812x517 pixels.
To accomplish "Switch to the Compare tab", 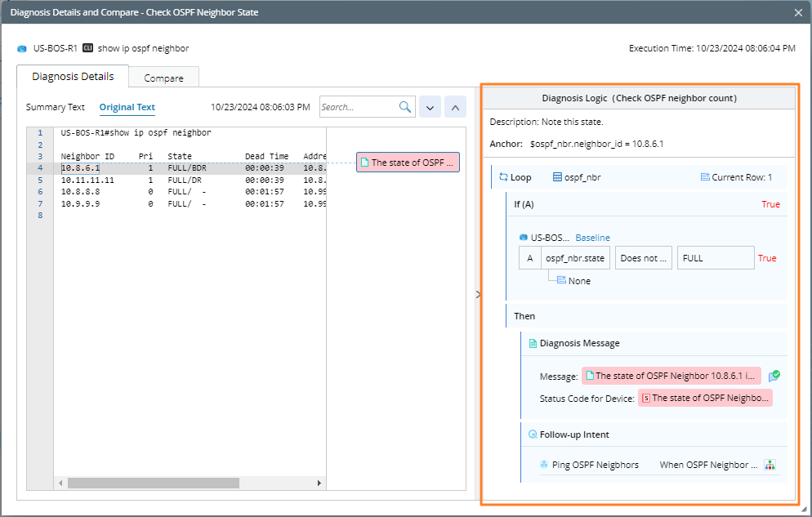I will click(x=163, y=78).
